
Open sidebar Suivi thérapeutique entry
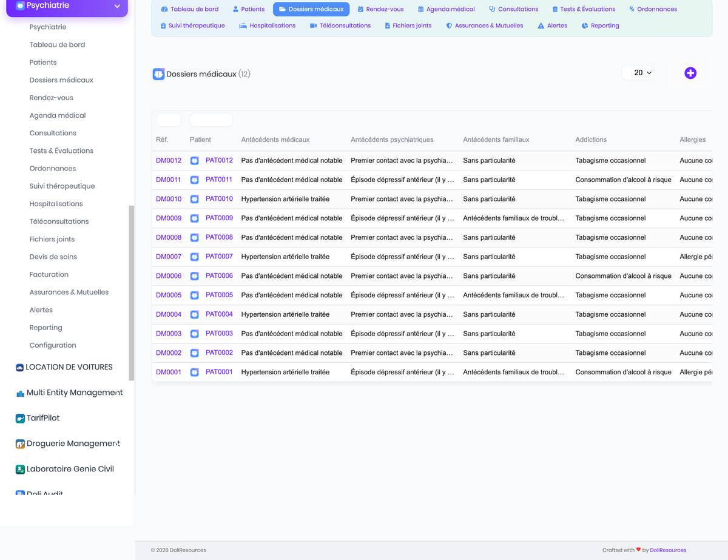click(62, 186)
